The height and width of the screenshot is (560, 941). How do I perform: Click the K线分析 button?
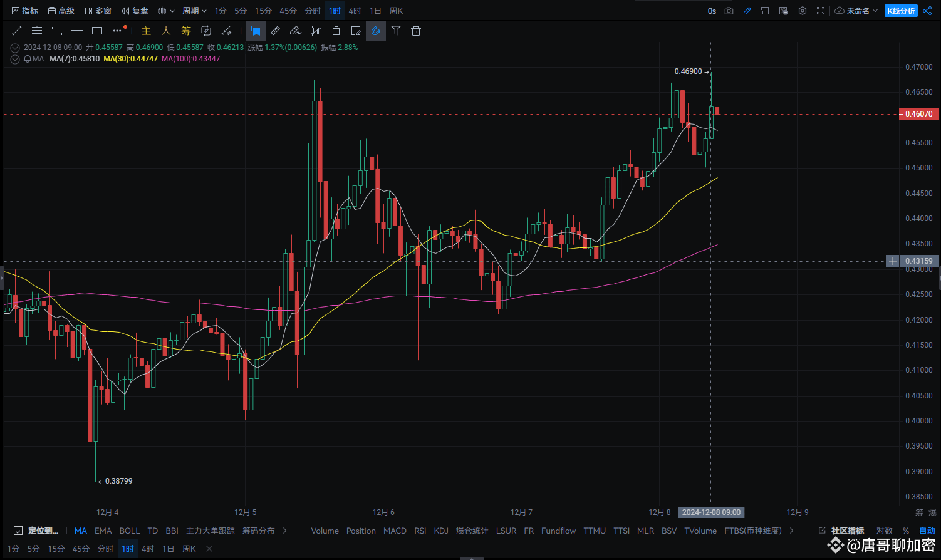pyautogui.click(x=901, y=11)
